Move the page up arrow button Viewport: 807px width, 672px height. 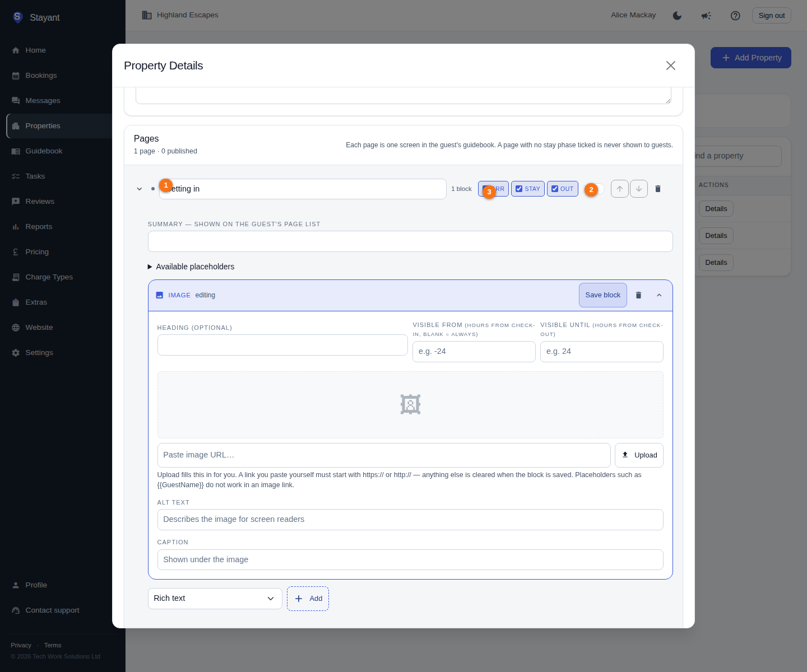620,189
